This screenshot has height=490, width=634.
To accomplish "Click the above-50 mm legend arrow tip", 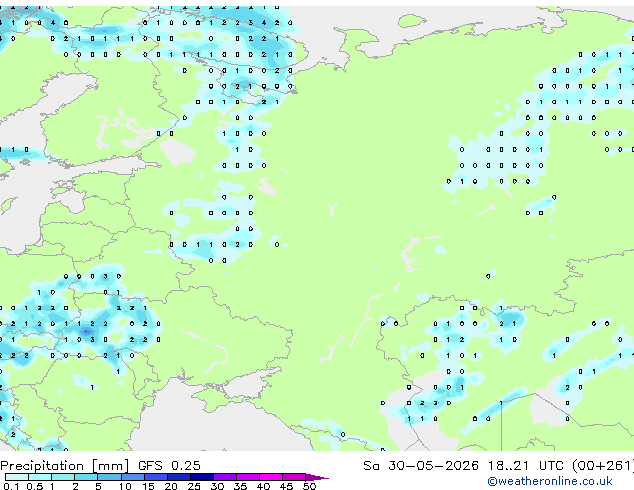I will pos(317,478).
